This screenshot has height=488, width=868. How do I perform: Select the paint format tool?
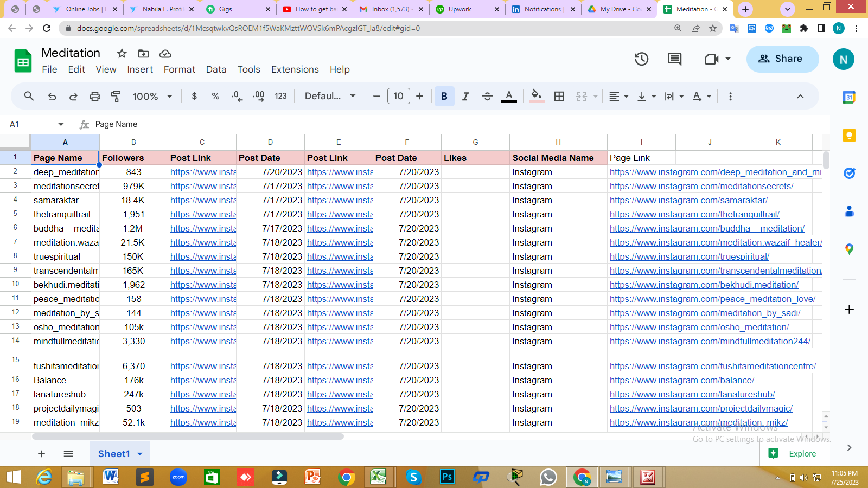(x=116, y=96)
